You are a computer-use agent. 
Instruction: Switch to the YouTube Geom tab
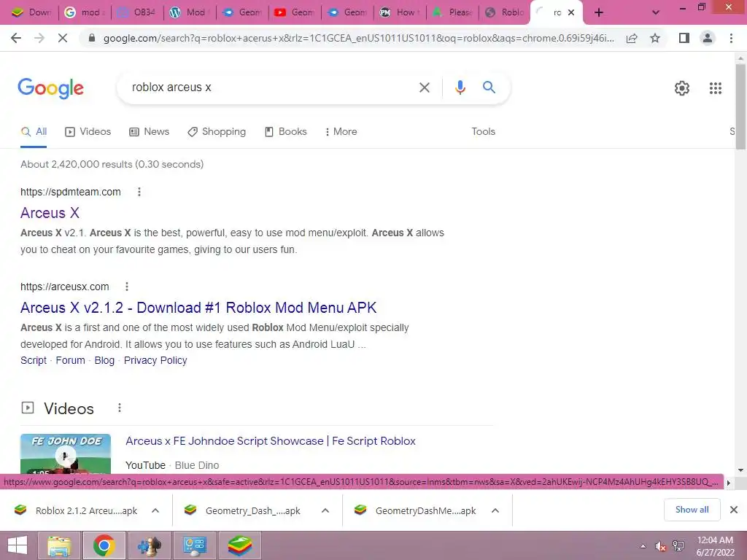click(x=295, y=12)
